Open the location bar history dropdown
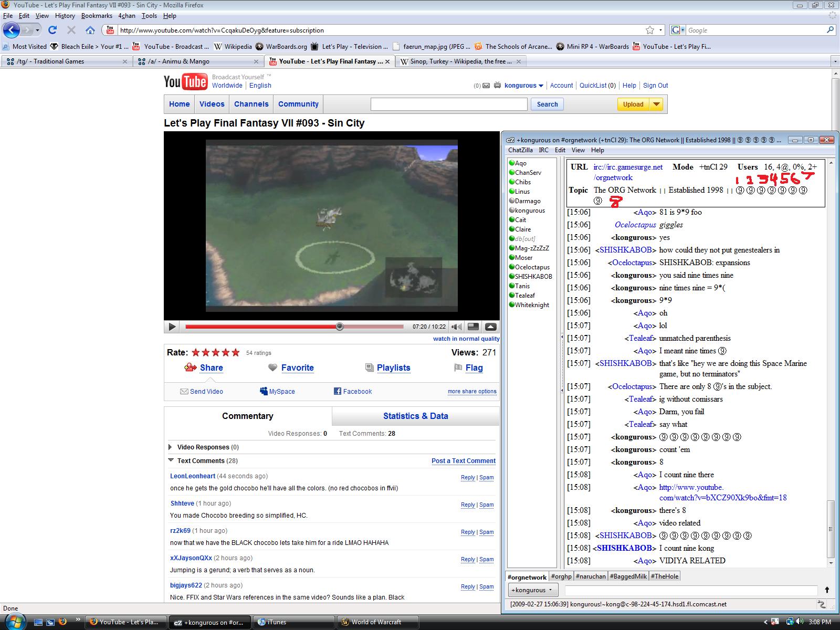 pyautogui.click(x=660, y=30)
